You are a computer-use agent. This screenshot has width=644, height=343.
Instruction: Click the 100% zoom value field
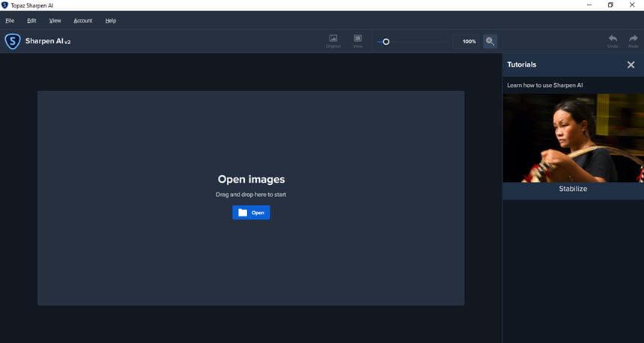point(467,41)
